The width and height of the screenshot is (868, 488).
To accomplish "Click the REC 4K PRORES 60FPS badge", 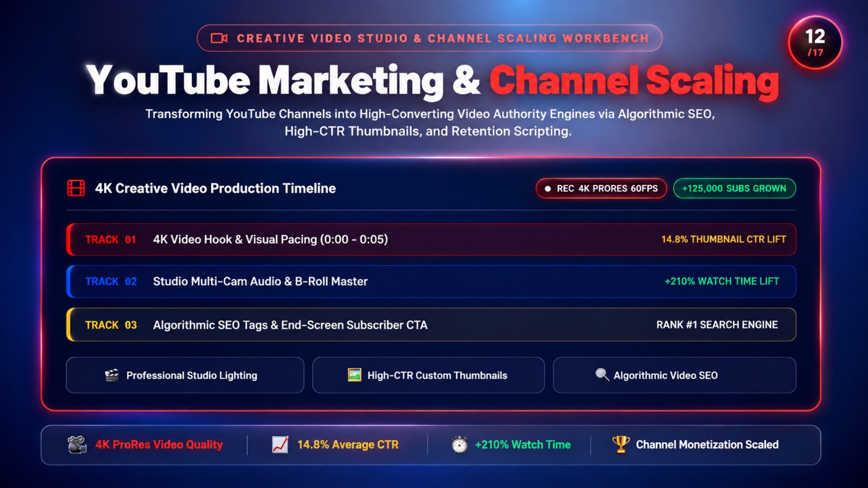I will click(x=602, y=188).
